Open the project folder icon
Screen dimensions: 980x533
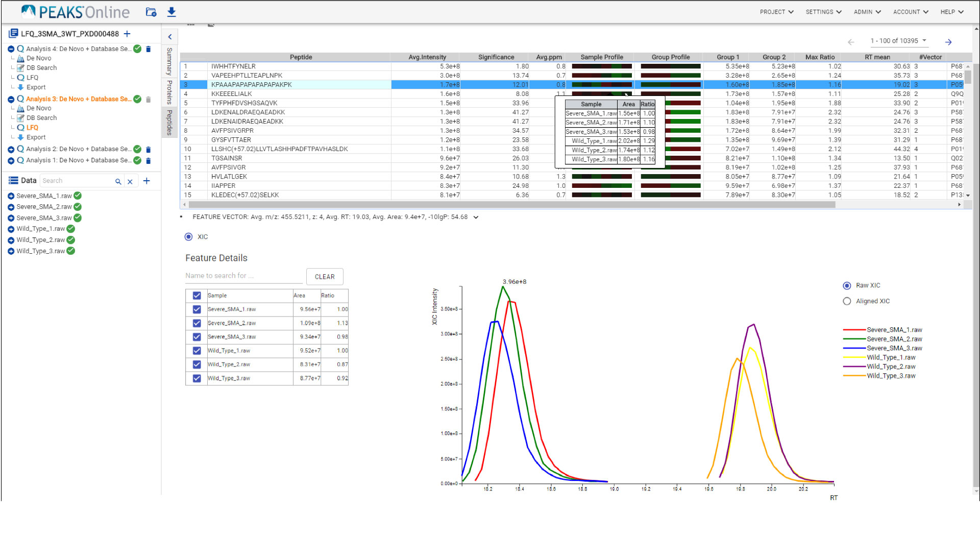coord(151,12)
